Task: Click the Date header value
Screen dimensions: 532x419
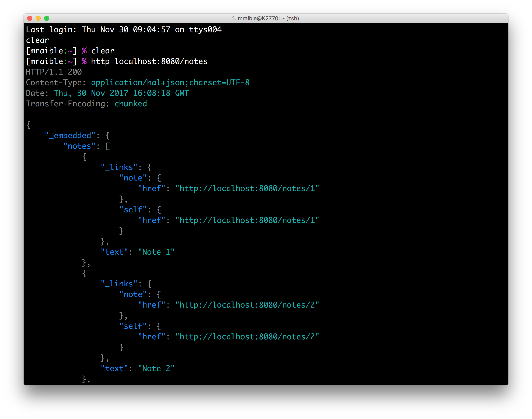Action: [121, 93]
